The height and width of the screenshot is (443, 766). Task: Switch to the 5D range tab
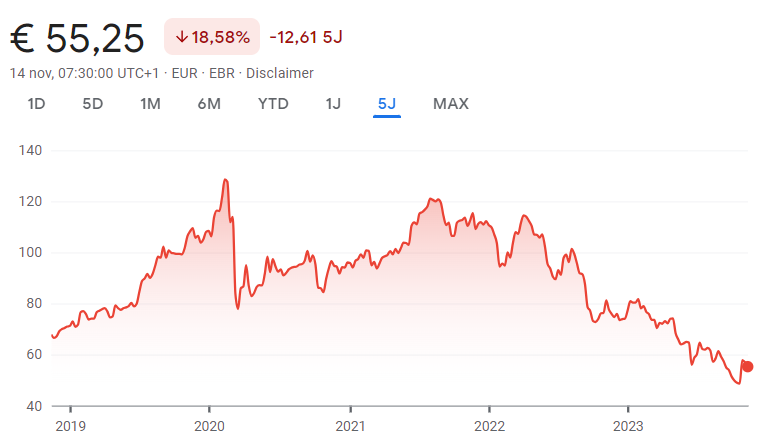click(92, 104)
